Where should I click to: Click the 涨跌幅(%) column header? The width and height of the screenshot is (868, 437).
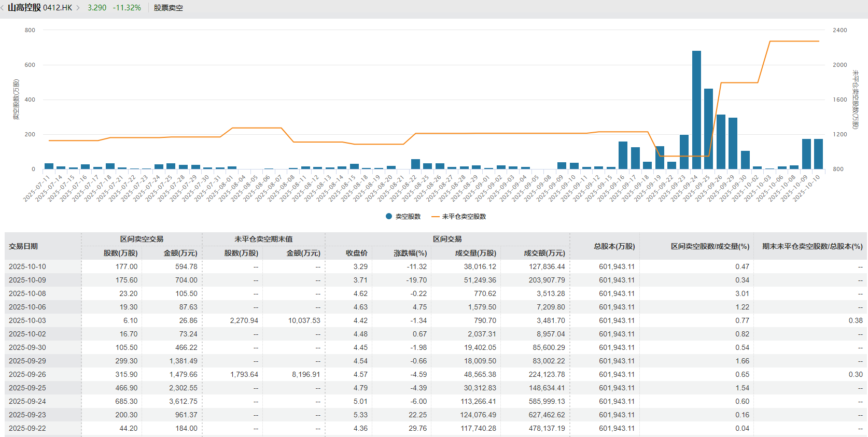coord(410,253)
